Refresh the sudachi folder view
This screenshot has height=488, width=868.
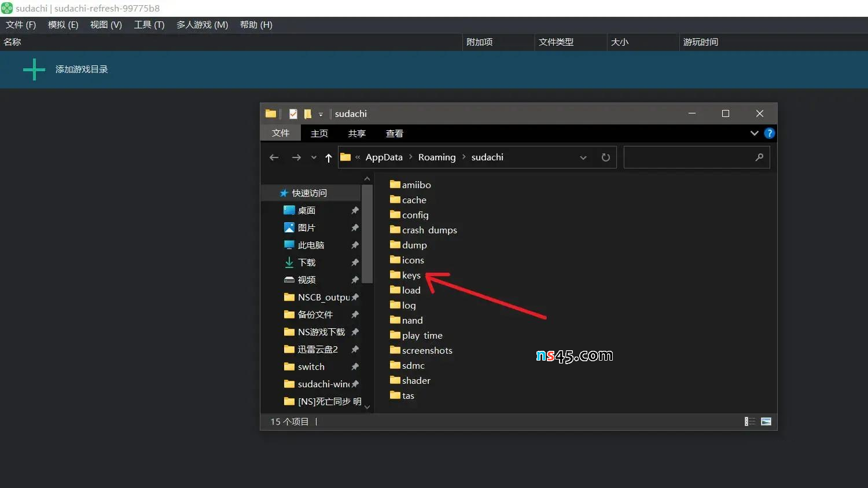pyautogui.click(x=605, y=157)
